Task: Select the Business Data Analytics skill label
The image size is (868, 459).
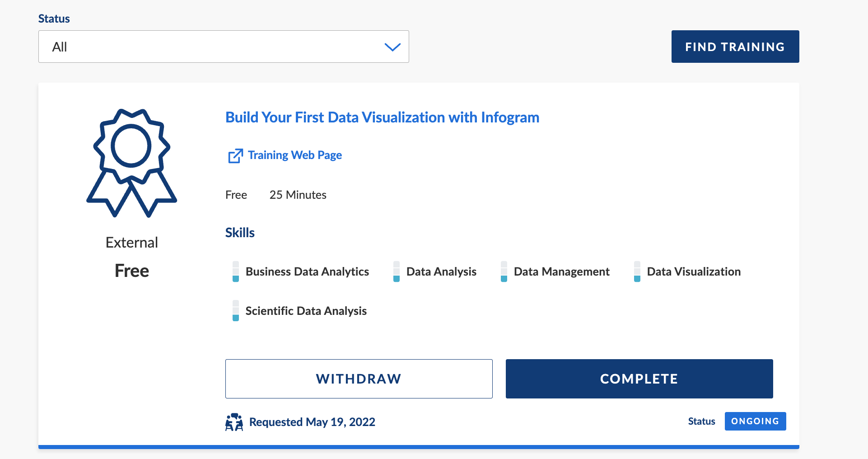Action: coord(307,272)
